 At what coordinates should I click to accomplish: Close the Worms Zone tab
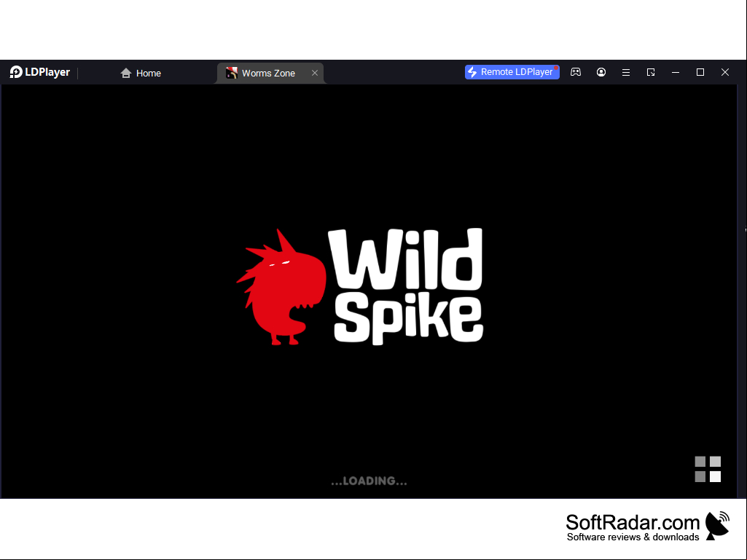coord(315,73)
